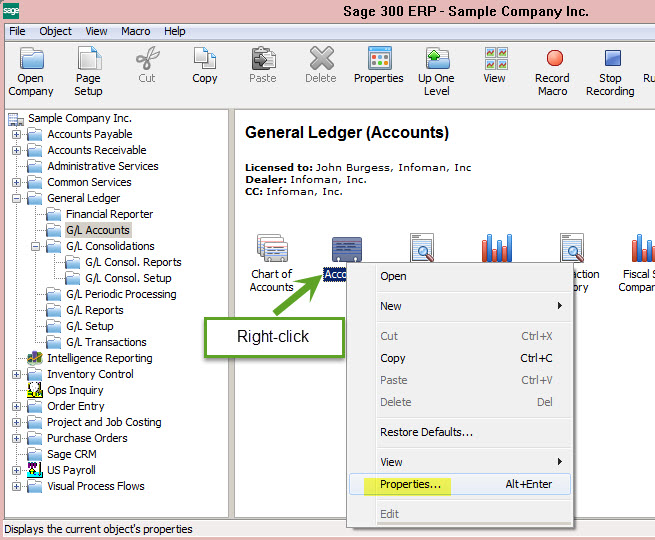The image size is (655, 540).
Task: Expand the Common Services node
Action: pyautogui.click(x=16, y=183)
